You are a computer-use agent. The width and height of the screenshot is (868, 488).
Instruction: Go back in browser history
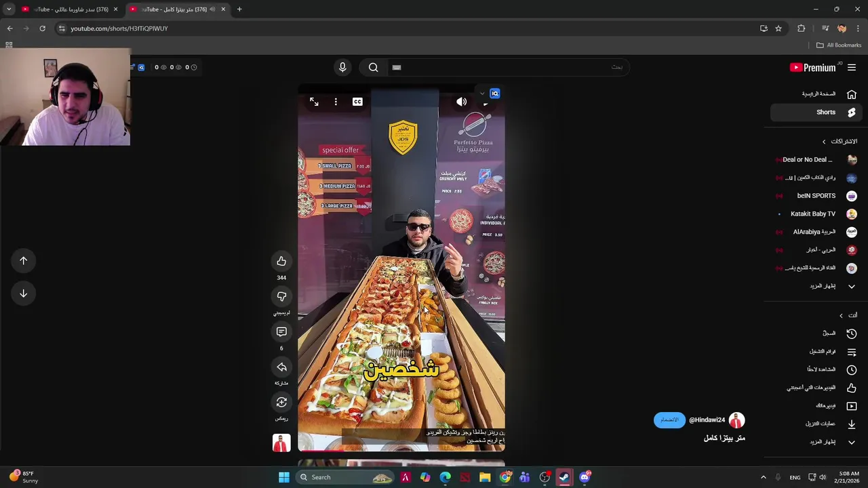[x=9, y=28]
